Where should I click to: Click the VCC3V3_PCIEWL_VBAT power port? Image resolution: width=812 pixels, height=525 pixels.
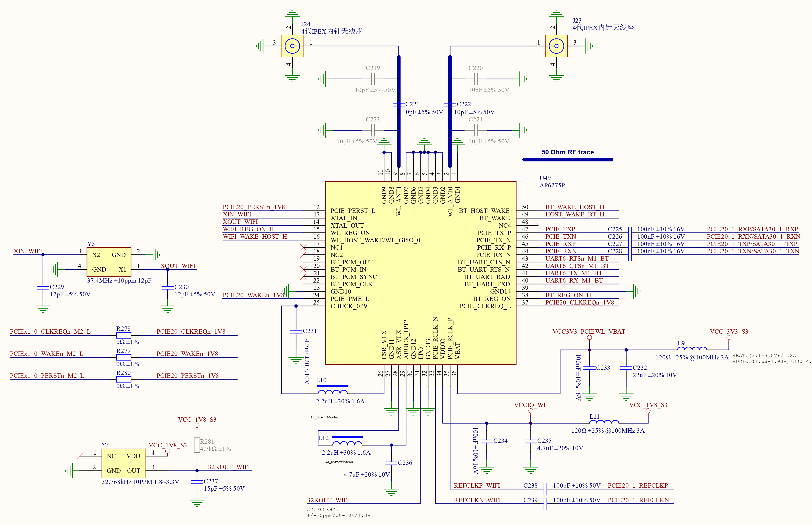pyautogui.click(x=589, y=337)
